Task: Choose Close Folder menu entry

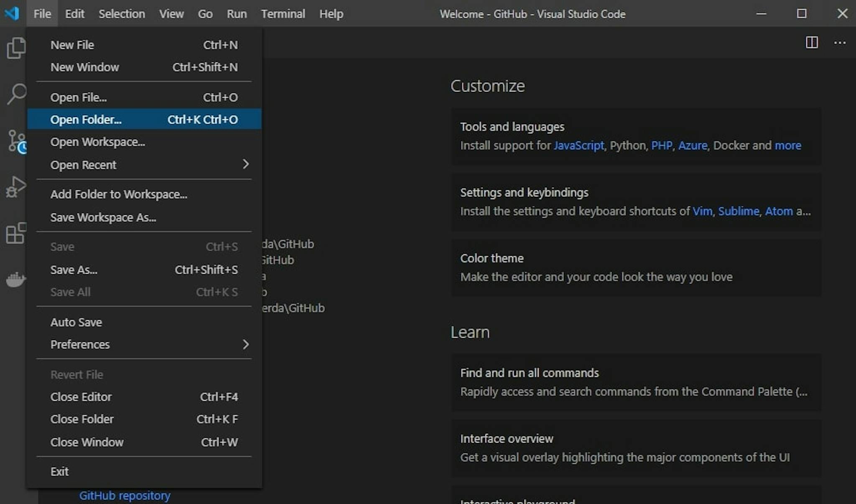Action: tap(144, 419)
